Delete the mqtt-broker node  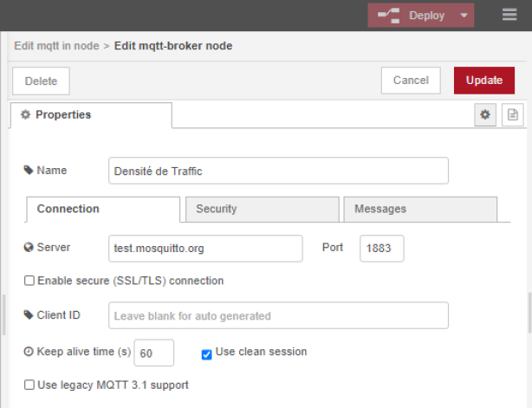41,81
